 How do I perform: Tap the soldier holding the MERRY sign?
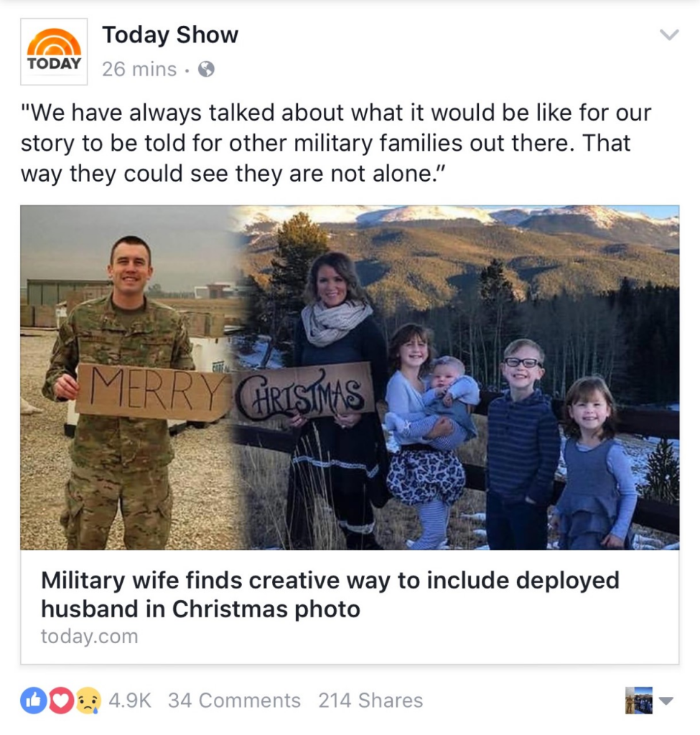(120, 393)
